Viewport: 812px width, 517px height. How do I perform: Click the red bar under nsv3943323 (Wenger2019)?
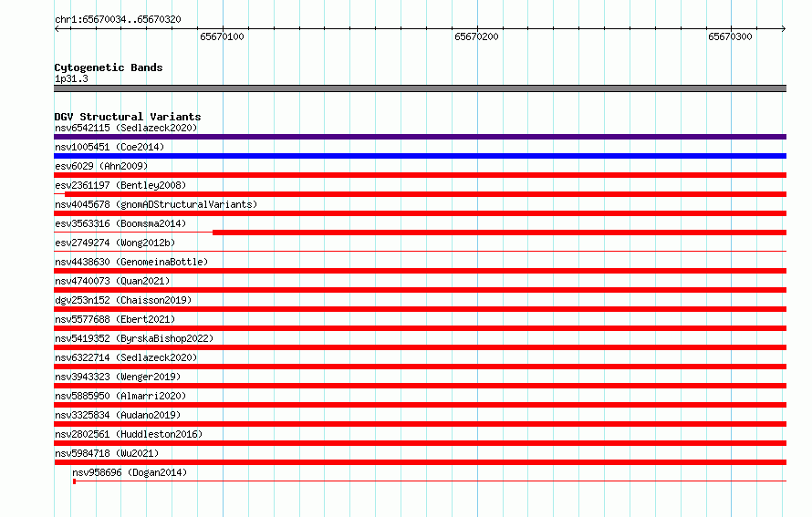pyautogui.click(x=420, y=386)
